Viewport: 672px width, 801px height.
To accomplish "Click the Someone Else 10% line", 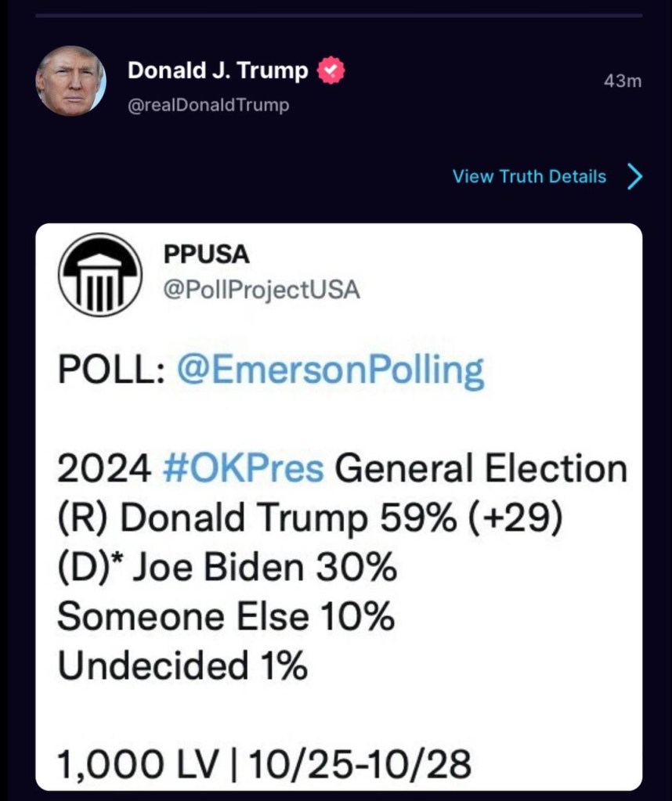I will pos(226,616).
